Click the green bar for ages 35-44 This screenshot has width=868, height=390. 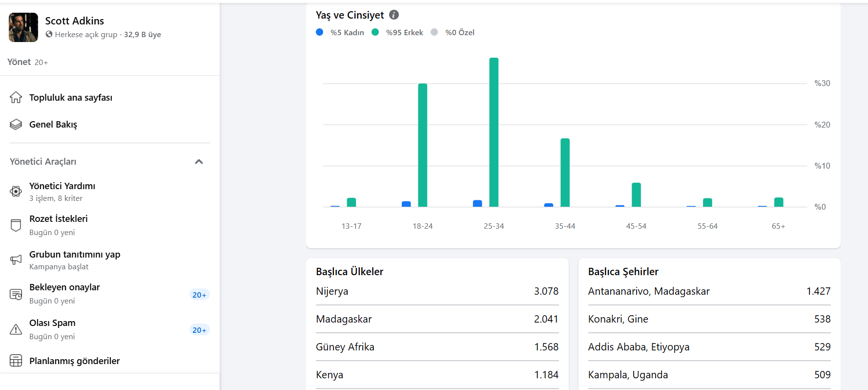click(565, 173)
